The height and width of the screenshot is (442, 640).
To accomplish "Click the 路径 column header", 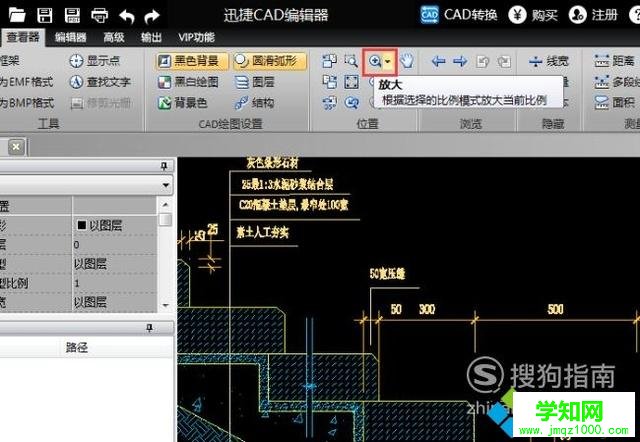I will 77,348.
